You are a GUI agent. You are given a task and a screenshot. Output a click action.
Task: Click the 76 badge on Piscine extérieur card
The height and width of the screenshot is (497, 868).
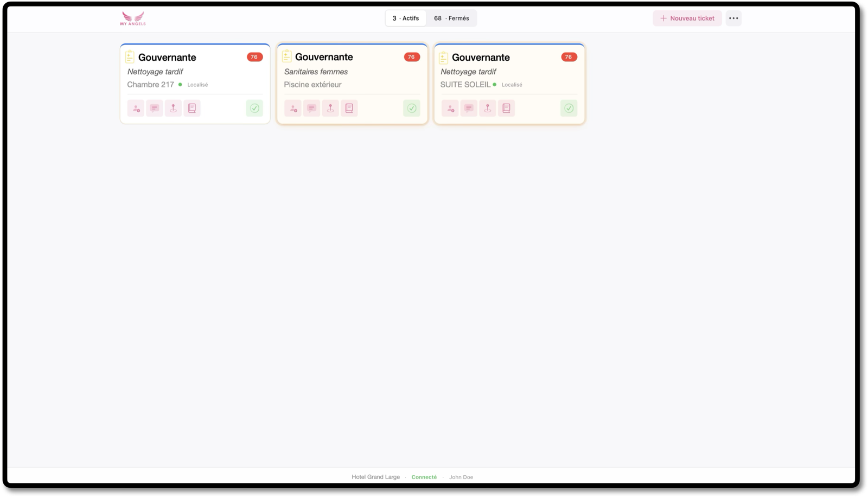[412, 57]
